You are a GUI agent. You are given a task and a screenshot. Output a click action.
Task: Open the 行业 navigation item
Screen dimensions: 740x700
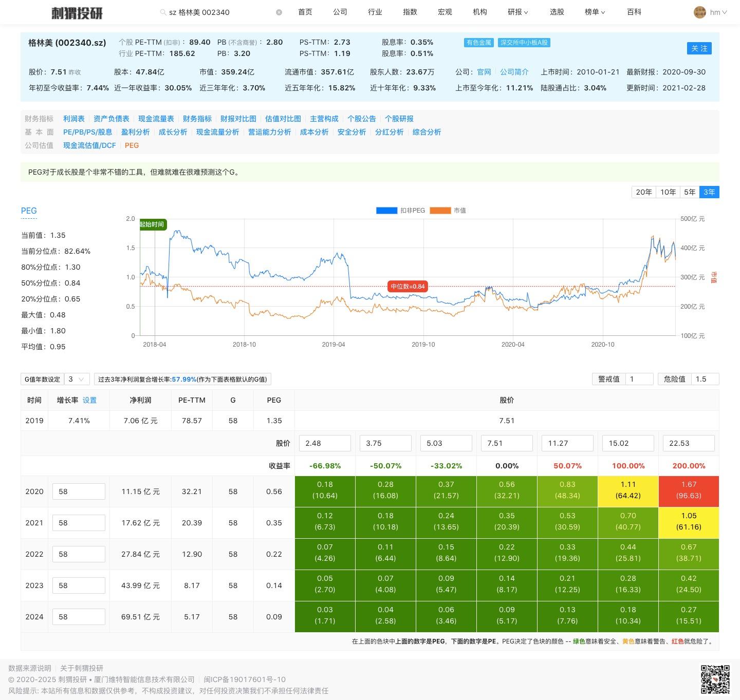click(375, 12)
